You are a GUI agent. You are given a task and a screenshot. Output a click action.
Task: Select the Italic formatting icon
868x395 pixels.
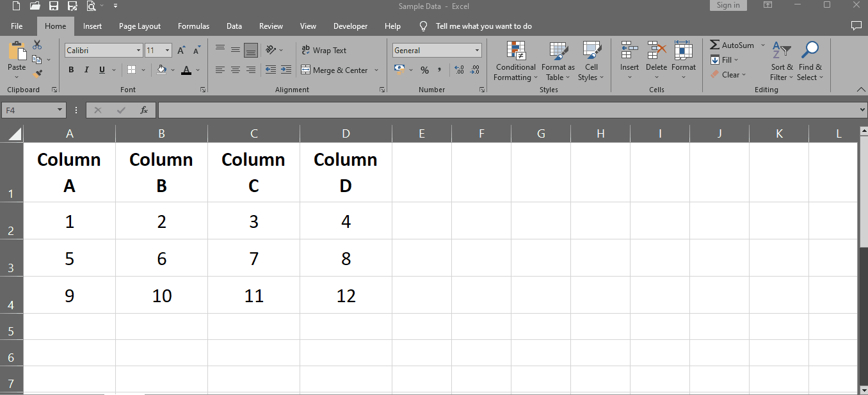(x=86, y=70)
